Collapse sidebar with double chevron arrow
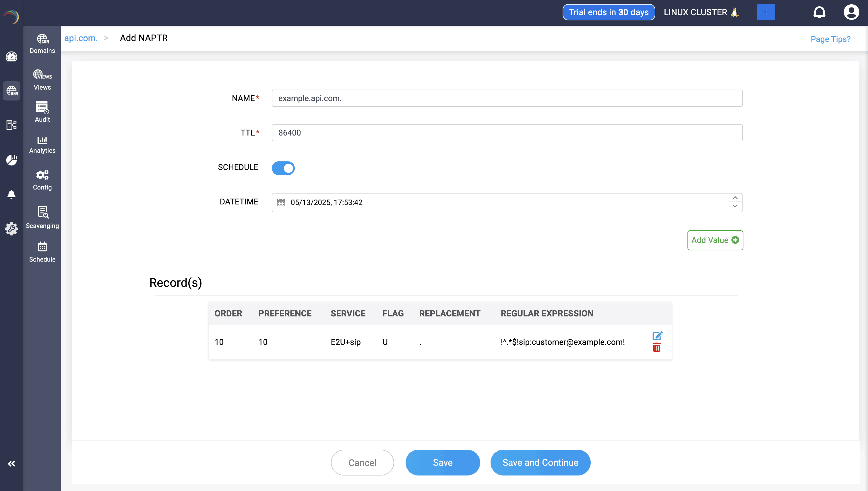Viewport: 868px width, 491px height. [11, 464]
